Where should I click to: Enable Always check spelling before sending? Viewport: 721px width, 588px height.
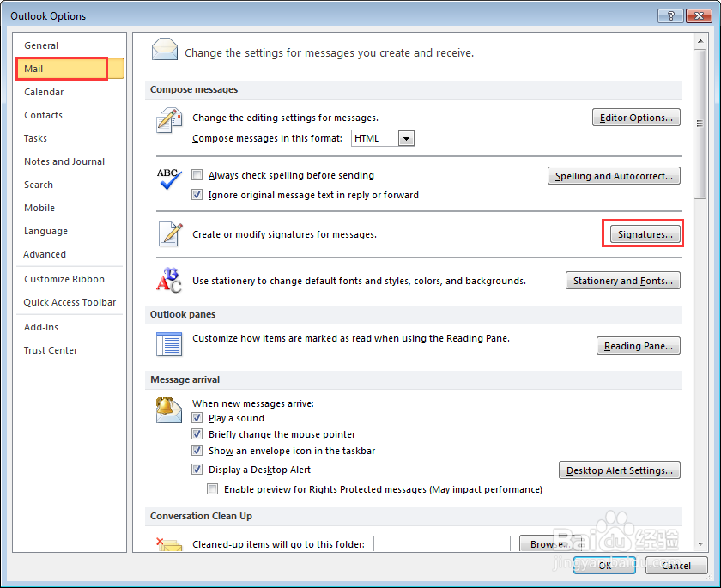(x=197, y=175)
